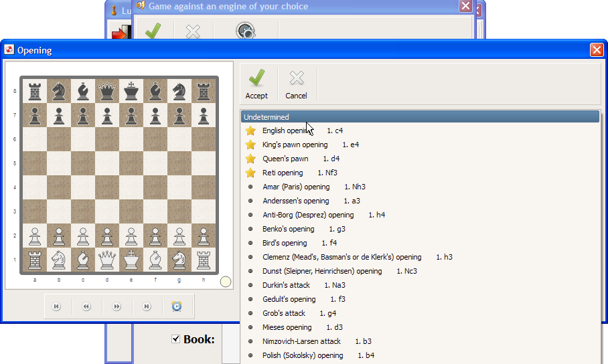Click the white pawn on e2
Image resolution: width=608 pixels, height=364 pixels.
pos(131,236)
